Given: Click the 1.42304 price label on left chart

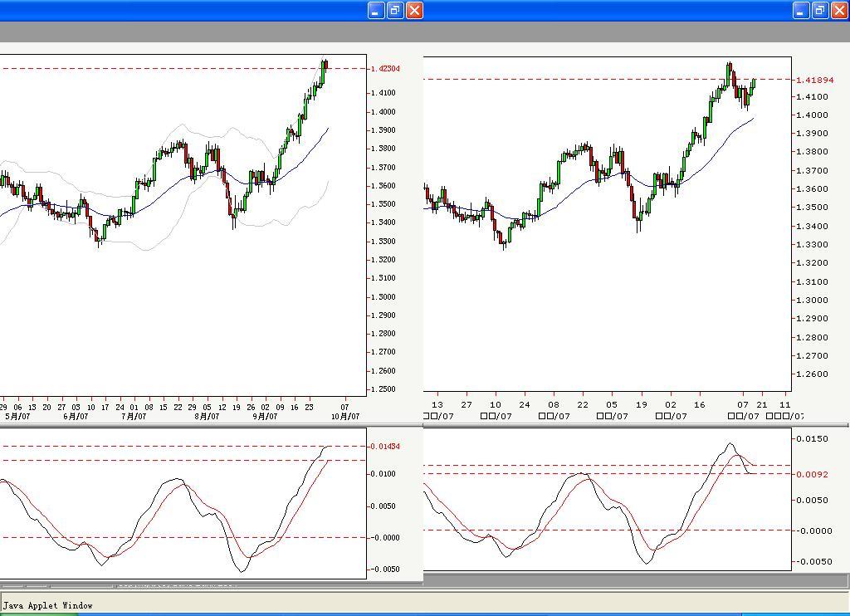Looking at the screenshot, I should click(x=385, y=69).
